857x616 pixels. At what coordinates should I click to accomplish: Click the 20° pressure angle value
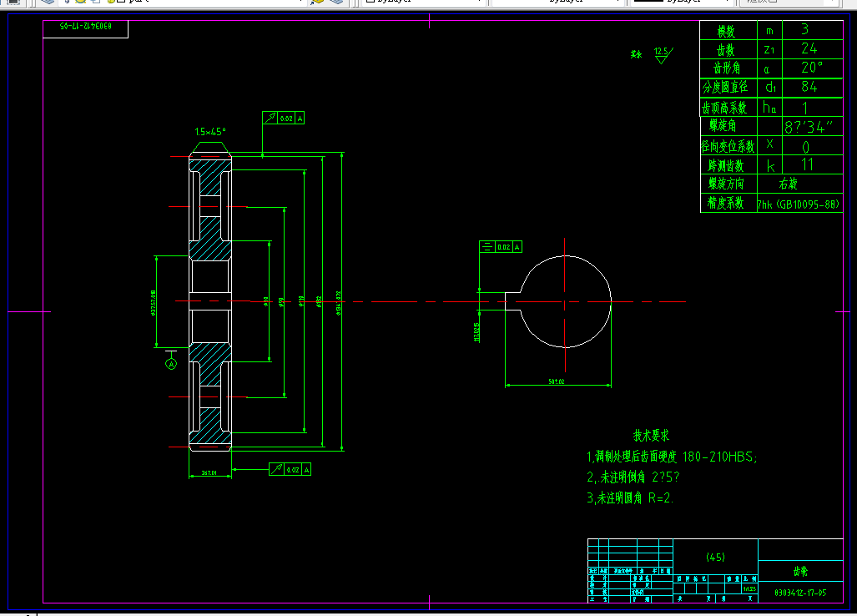pos(812,68)
